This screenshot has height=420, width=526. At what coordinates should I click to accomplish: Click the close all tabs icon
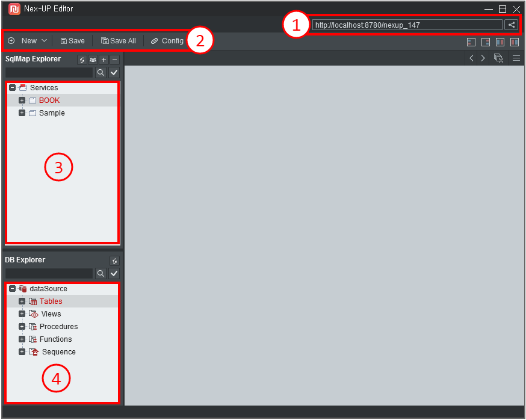(x=498, y=58)
